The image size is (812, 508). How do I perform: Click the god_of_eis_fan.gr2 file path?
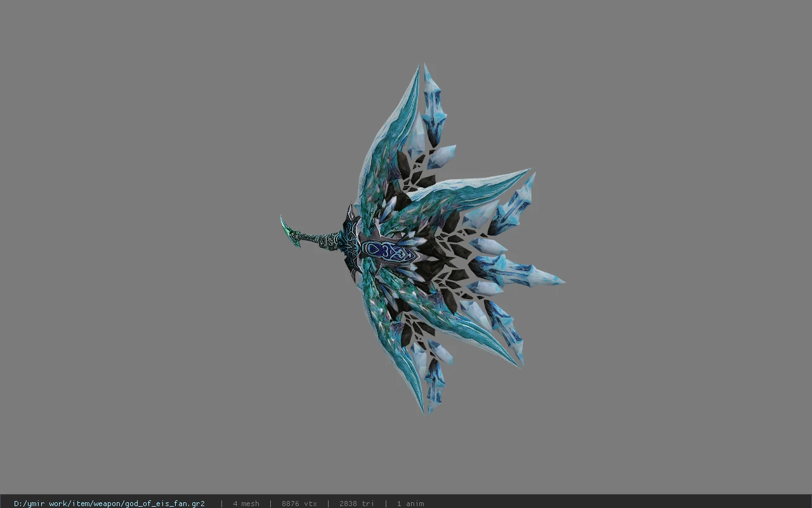click(x=109, y=504)
